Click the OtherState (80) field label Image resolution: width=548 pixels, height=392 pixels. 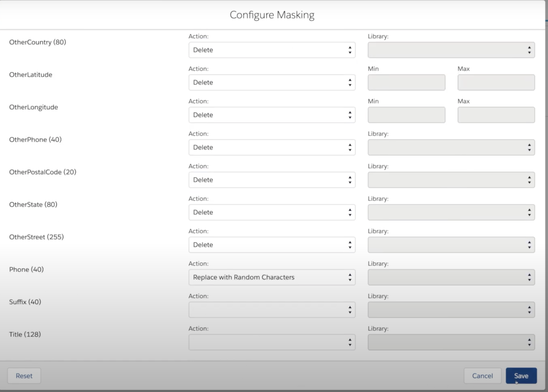tap(33, 204)
